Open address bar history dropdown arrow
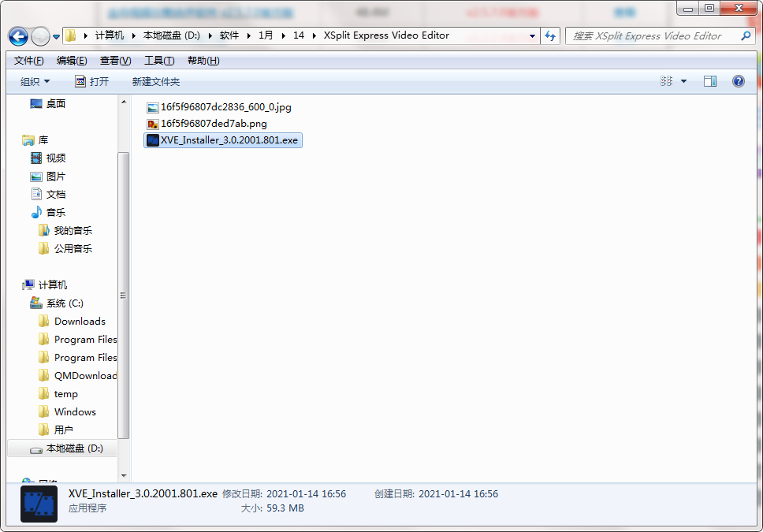This screenshot has height=532, width=763. coord(532,36)
